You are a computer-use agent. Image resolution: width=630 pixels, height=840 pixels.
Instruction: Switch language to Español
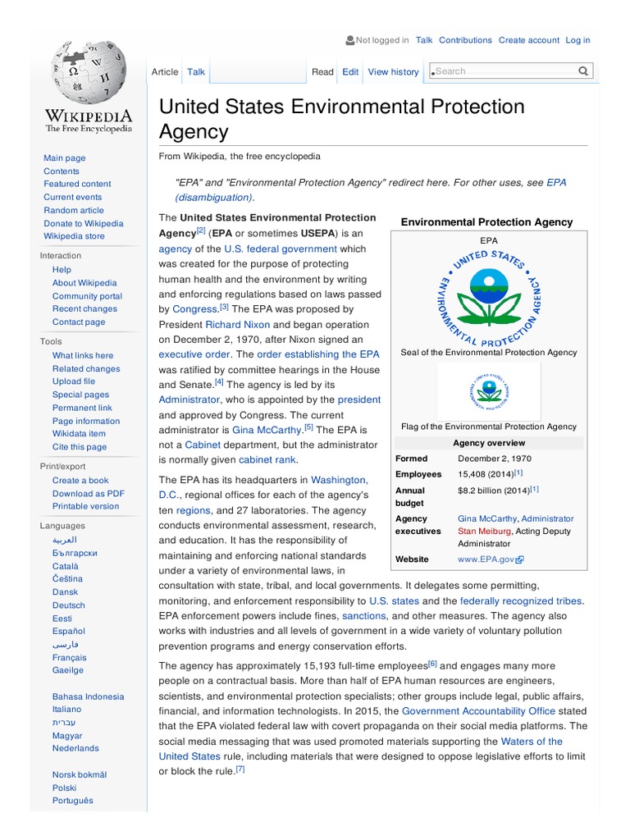(x=69, y=632)
